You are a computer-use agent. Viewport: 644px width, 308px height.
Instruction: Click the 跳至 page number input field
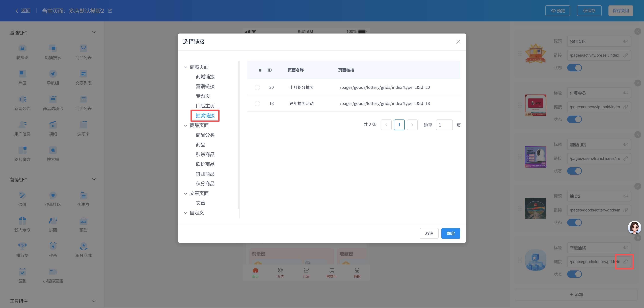(444, 125)
